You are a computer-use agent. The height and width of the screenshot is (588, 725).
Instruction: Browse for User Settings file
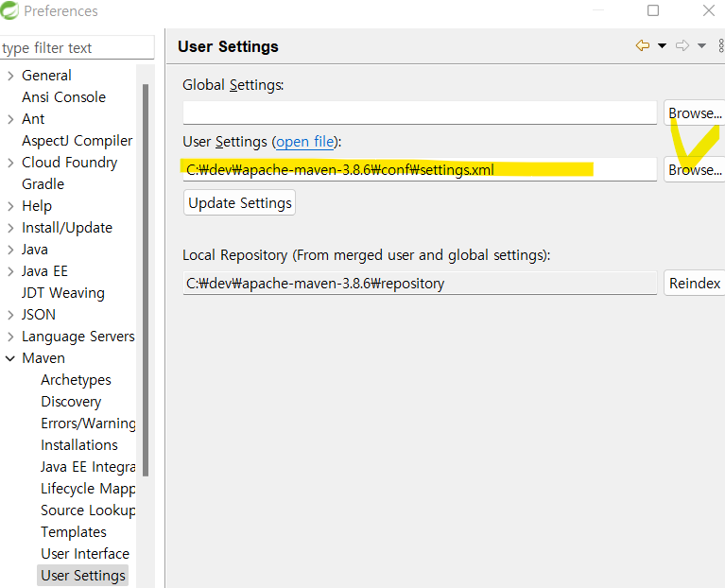695,169
